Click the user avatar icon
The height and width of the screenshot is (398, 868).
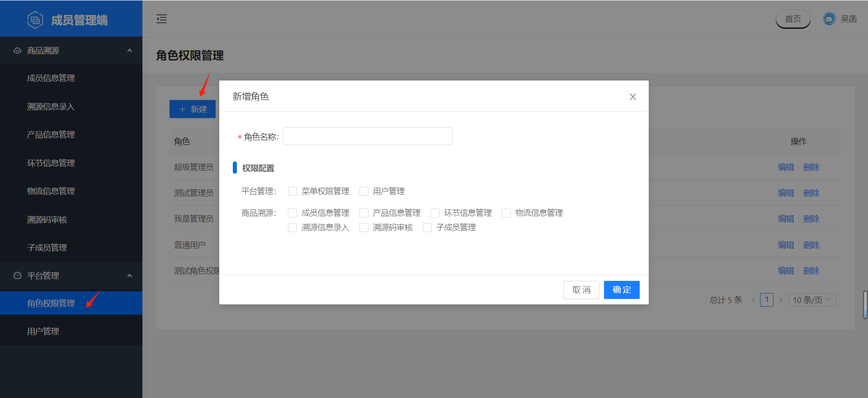(829, 19)
